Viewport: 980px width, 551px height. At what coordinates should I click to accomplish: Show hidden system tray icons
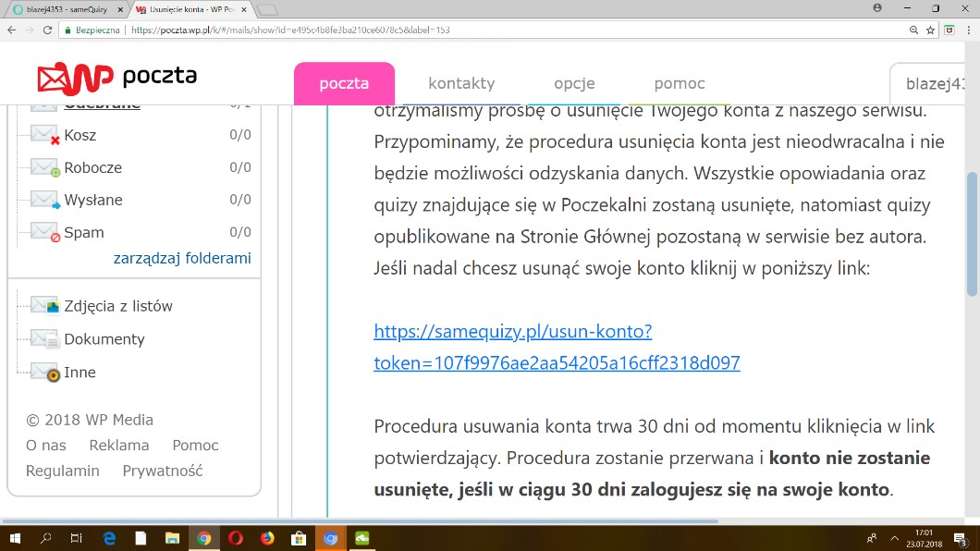[894, 538]
